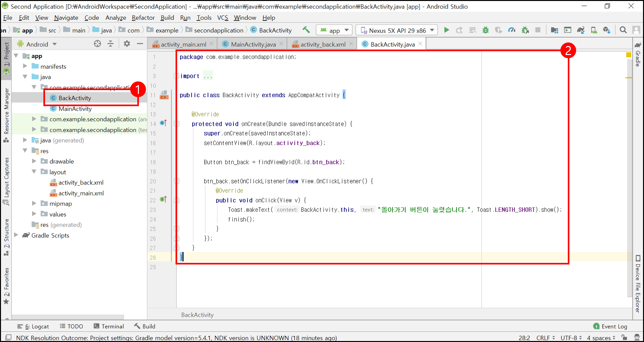Viewport: 644px width, 342px height.
Task: Open the VCS menu
Action: [x=222, y=18]
